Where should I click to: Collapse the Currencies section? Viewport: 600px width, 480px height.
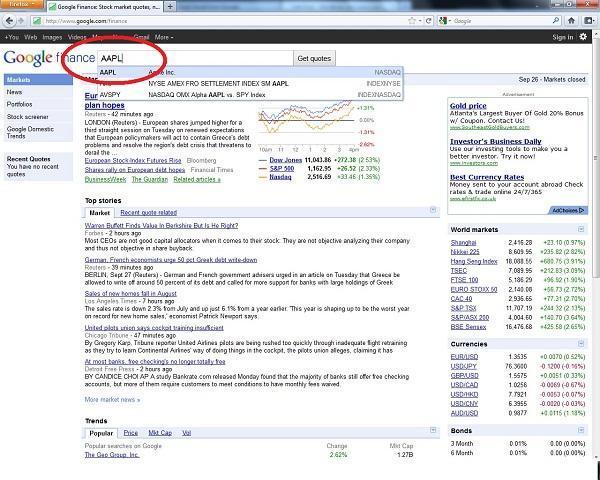pyautogui.click(x=582, y=343)
